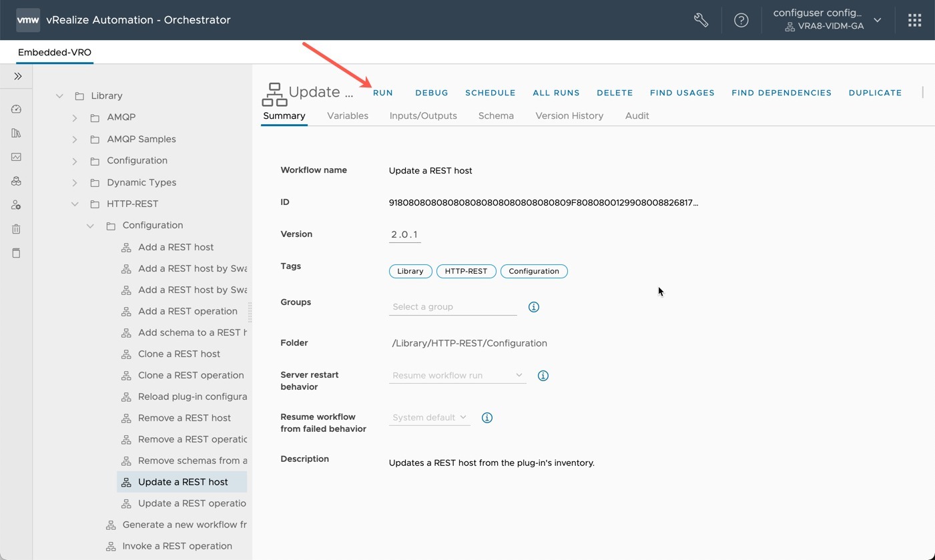Show info for Server restart behavior
The image size is (935, 560).
coord(543,376)
